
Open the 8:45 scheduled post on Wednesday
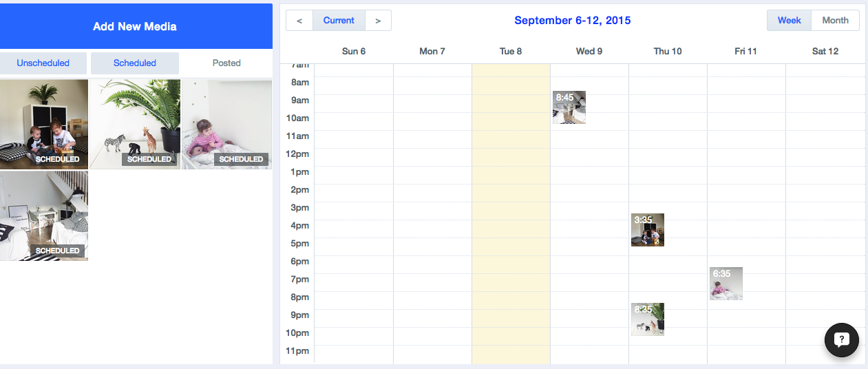pos(569,107)
